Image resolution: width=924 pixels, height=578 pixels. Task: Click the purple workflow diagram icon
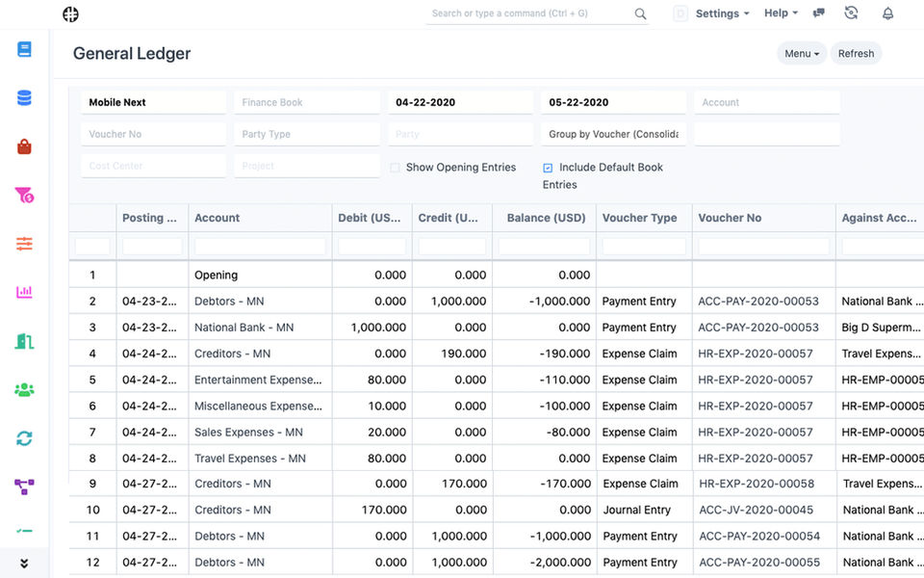(x=24, y=486)
